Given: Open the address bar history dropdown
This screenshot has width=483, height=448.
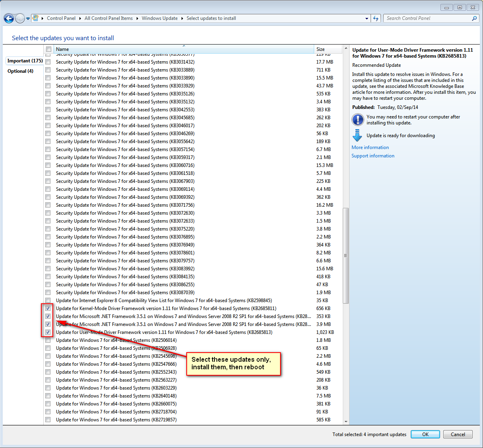Looking at the screenshot, I should 367,18.
